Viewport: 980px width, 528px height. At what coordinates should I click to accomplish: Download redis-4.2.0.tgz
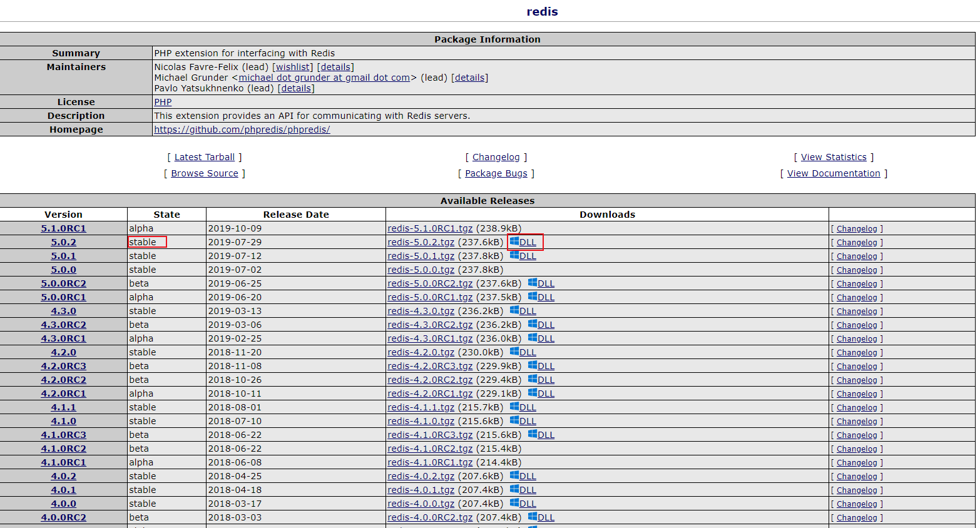(x=421, y=352)
